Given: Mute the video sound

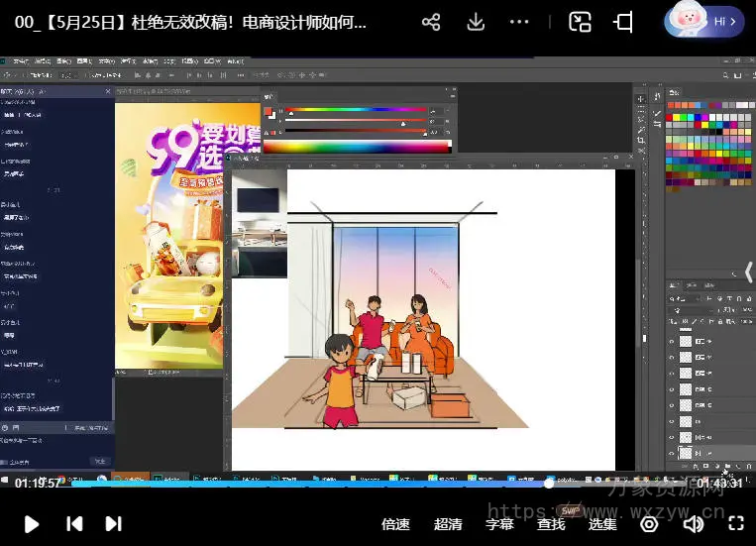Looking at the screenshot, I should [694, 524].
